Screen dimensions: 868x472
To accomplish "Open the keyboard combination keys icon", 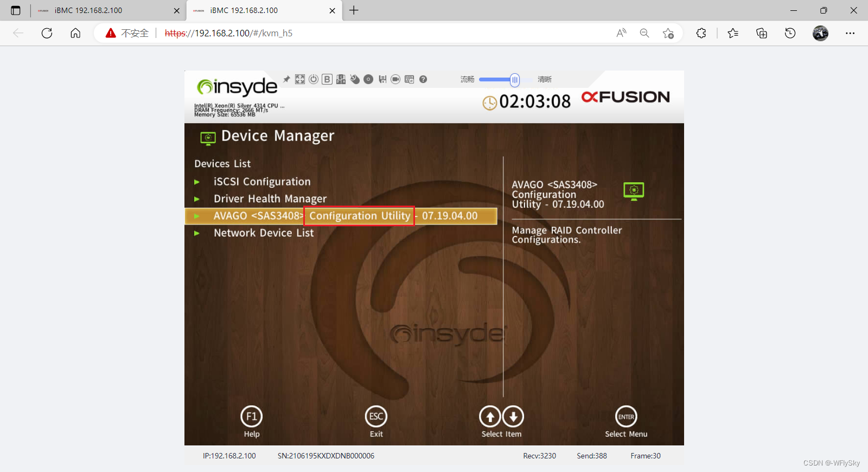I will (341, 79).
